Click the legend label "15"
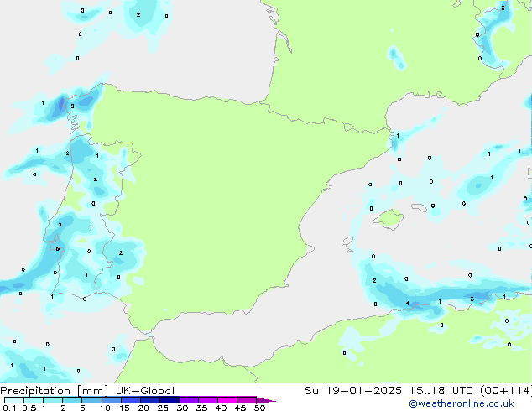The height and width of the screenshot is (411, 532). [x=124, y=408]
